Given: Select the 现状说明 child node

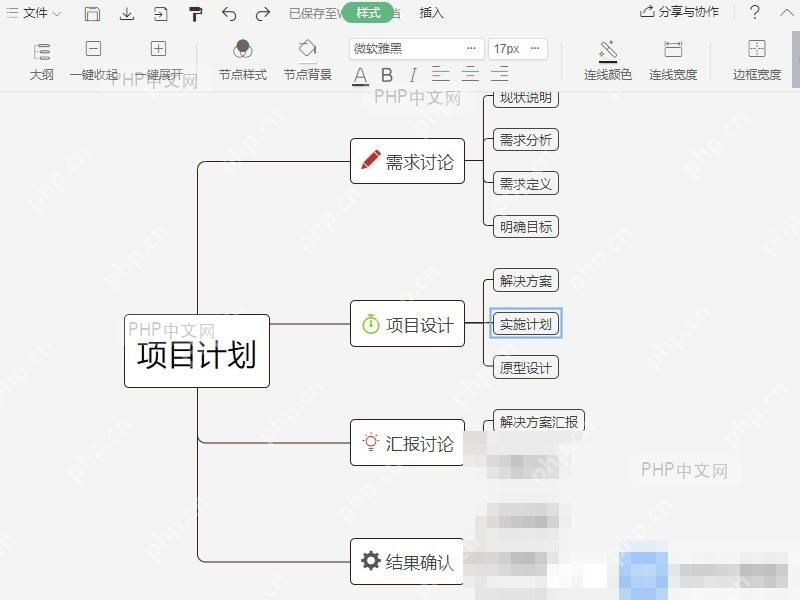Looking at the screenshot, I should 526,99.
